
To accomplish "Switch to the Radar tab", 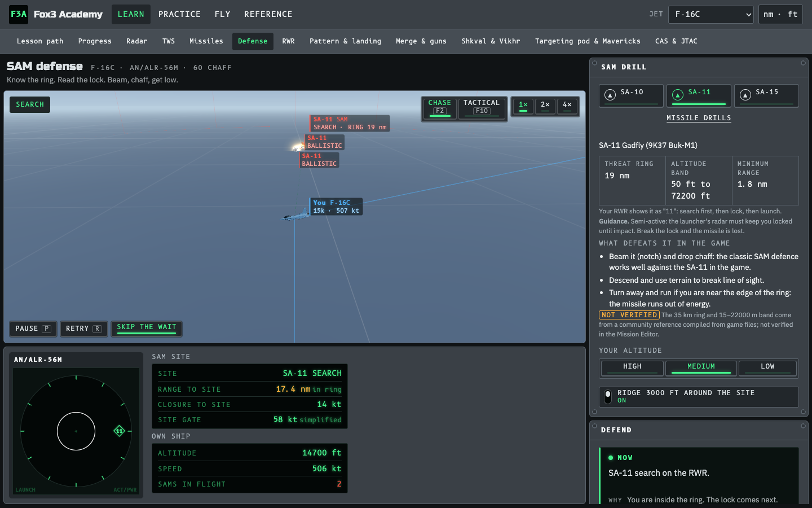I will 136,41.
